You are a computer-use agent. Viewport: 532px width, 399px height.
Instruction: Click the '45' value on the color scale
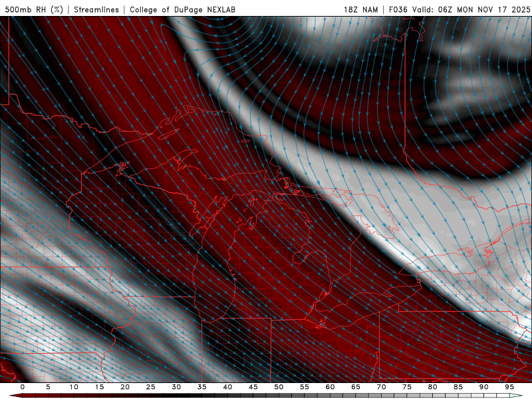(253, 387)
